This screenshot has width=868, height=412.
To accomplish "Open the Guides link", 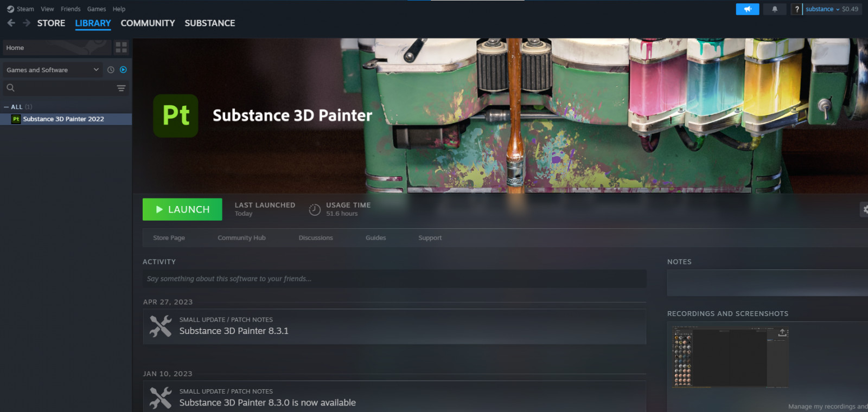I will click(375, 238).
